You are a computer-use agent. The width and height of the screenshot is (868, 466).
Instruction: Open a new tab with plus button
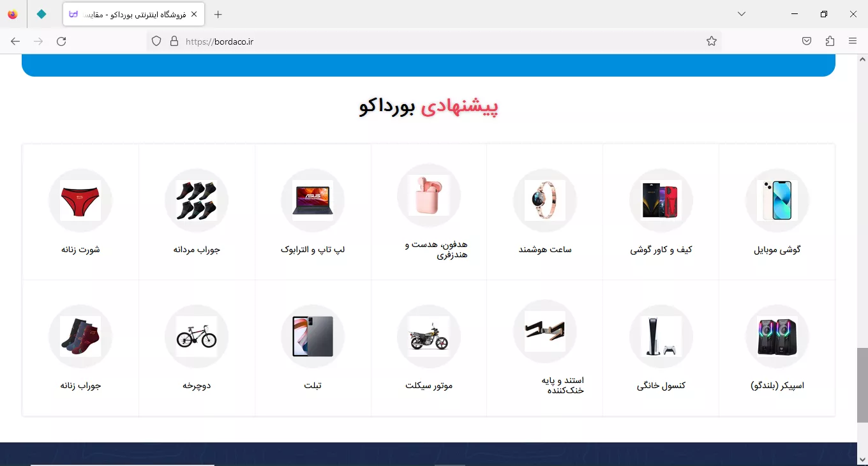pyautogui.click(x=218, y=14)
